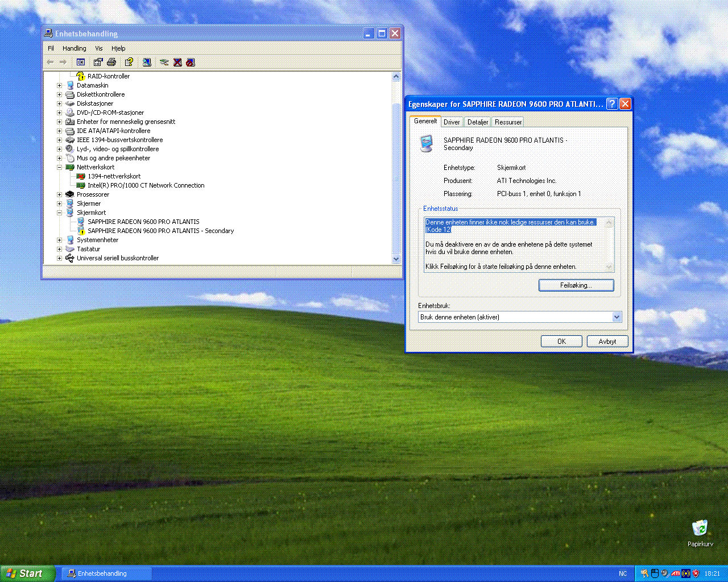Click the uninstall device icon with red X
728x582 pixels.
tap(177, 63)
